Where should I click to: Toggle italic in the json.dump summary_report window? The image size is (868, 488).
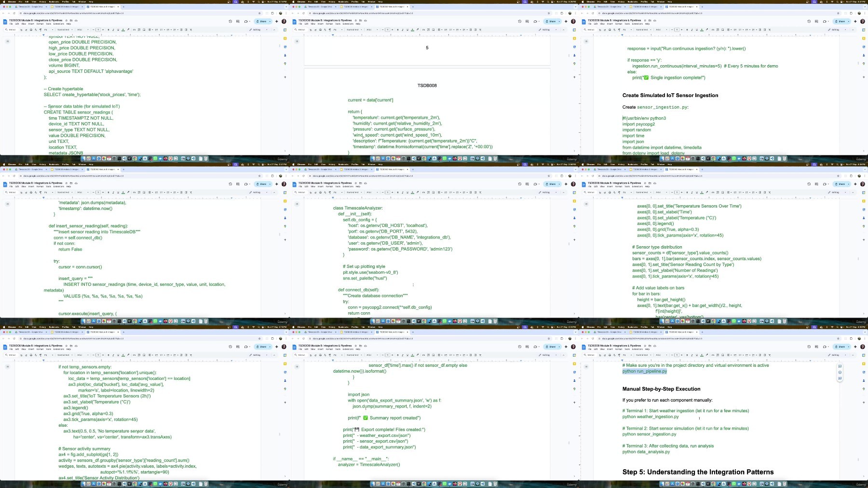click(x=402, y=355)
